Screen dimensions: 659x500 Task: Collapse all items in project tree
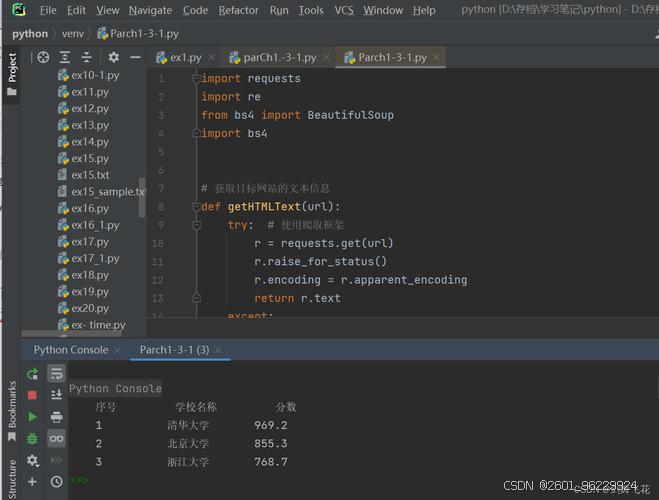coord(87,57)
